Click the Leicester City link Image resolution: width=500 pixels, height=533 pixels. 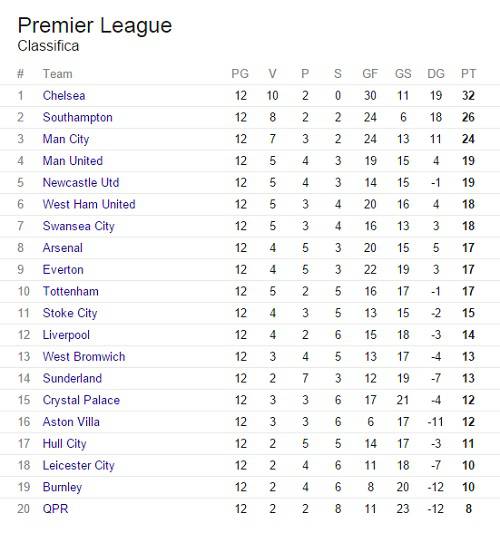[79, 466]
